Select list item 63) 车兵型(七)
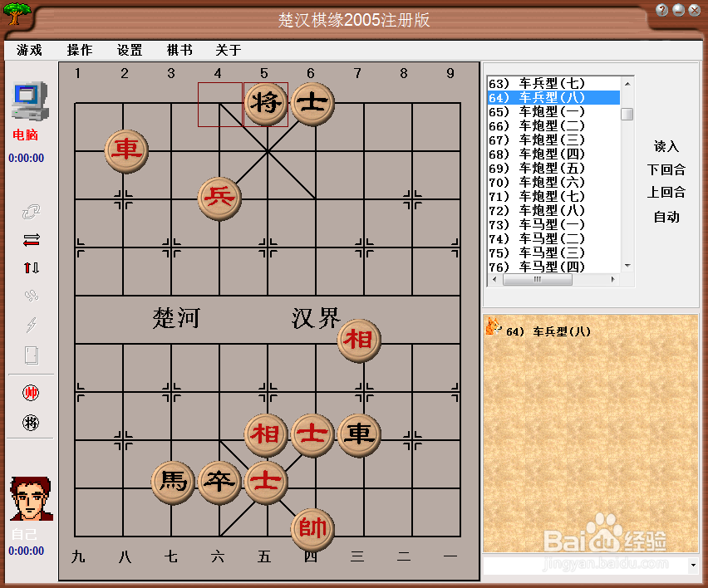This screenshot has width=708, height=588. pos(554,84)
